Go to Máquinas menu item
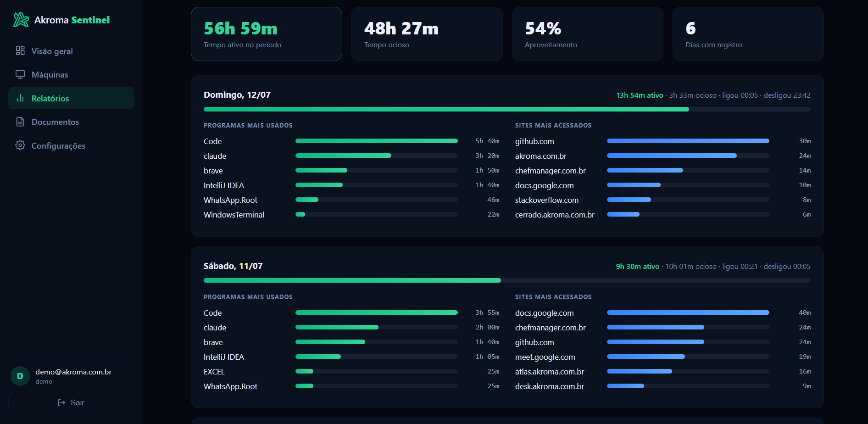 [x=71, y=74]
